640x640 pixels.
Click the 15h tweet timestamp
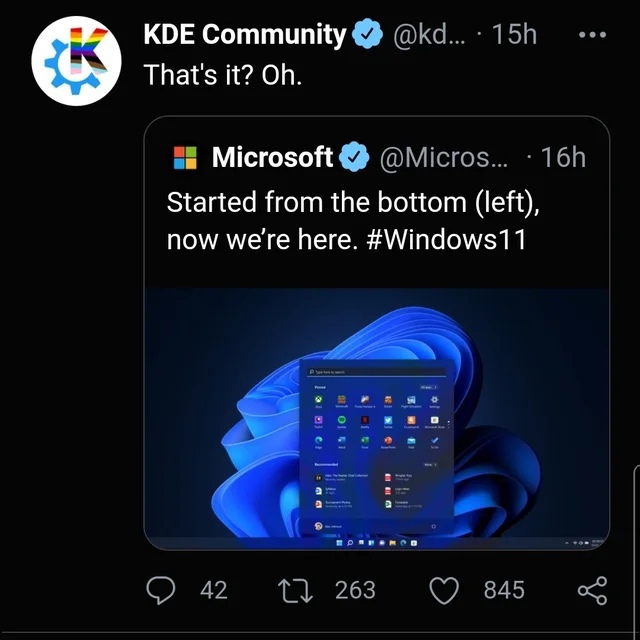(x=515, y=34)
